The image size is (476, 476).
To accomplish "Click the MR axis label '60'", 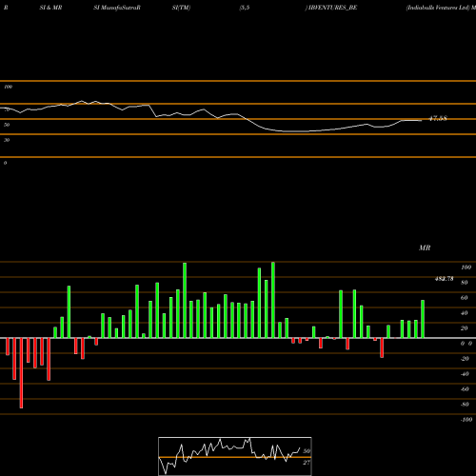I will point(465,298).
